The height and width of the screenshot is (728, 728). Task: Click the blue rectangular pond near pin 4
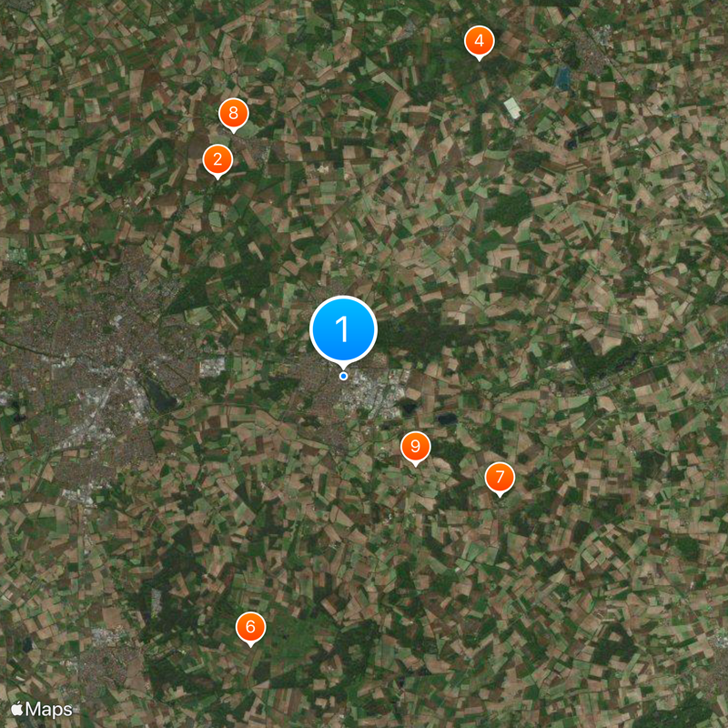click(563, 77)
